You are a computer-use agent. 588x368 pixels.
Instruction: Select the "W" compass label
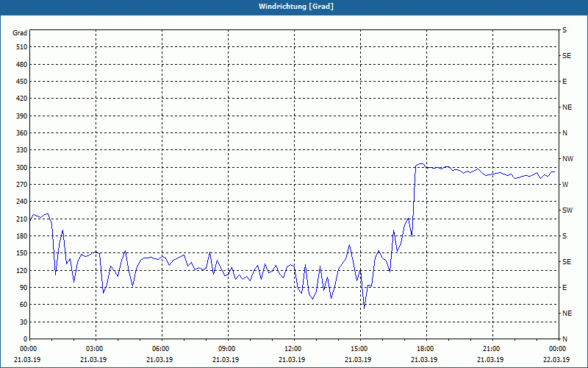click(565, 185)
